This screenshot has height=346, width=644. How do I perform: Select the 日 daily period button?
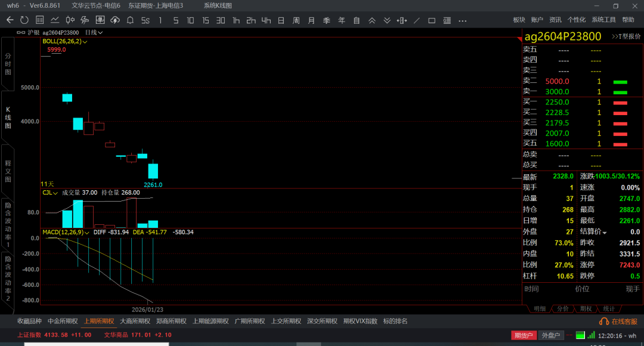[281, 20]
